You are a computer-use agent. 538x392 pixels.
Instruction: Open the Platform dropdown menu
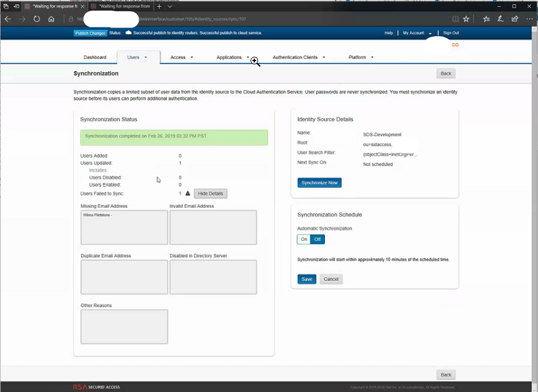pos(361,57)
